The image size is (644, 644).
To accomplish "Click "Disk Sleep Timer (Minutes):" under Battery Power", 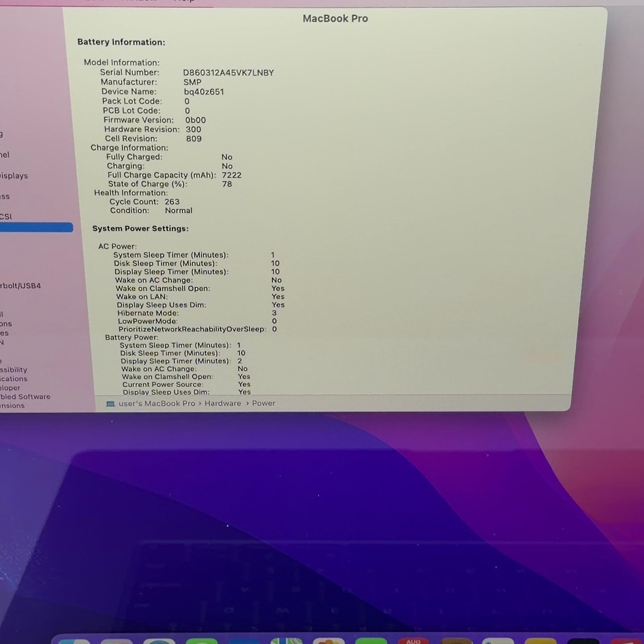I will click(170, 353).
